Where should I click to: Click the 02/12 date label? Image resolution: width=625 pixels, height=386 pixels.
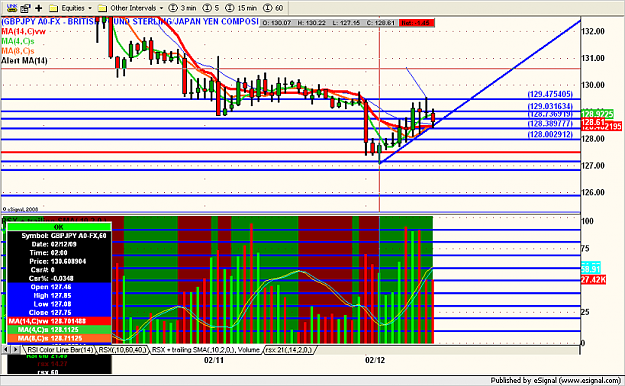pos(375,360)
